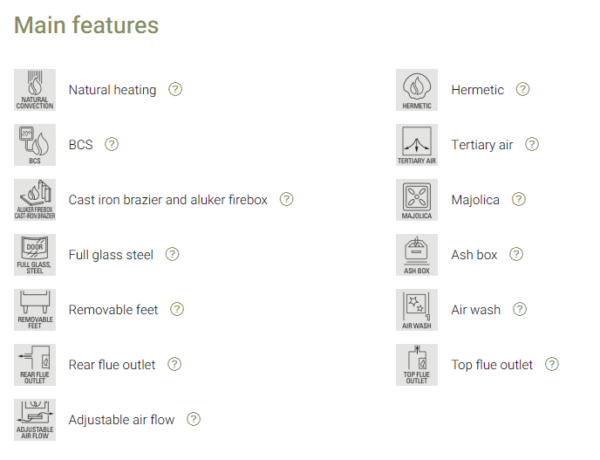
Task: Click the Tertiary air label text
Action: (482, 145)
